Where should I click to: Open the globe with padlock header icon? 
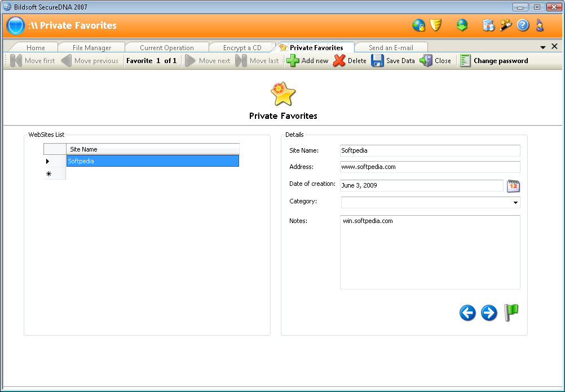(418, 25)
